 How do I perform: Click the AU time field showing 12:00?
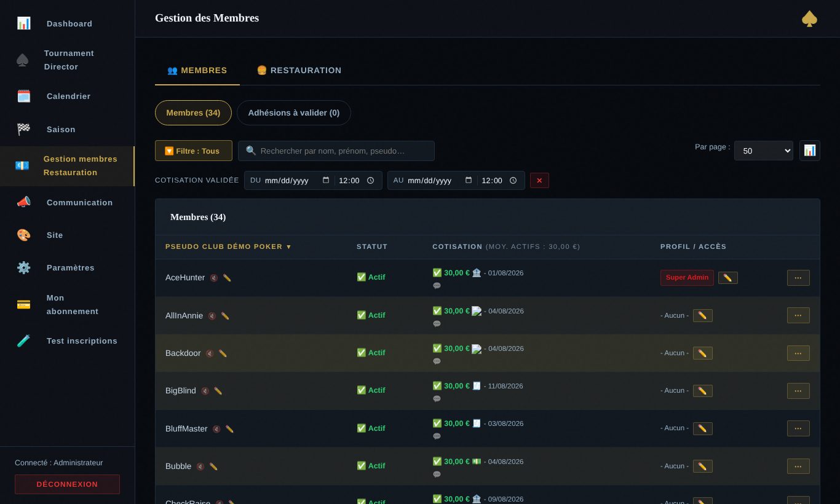499,180
